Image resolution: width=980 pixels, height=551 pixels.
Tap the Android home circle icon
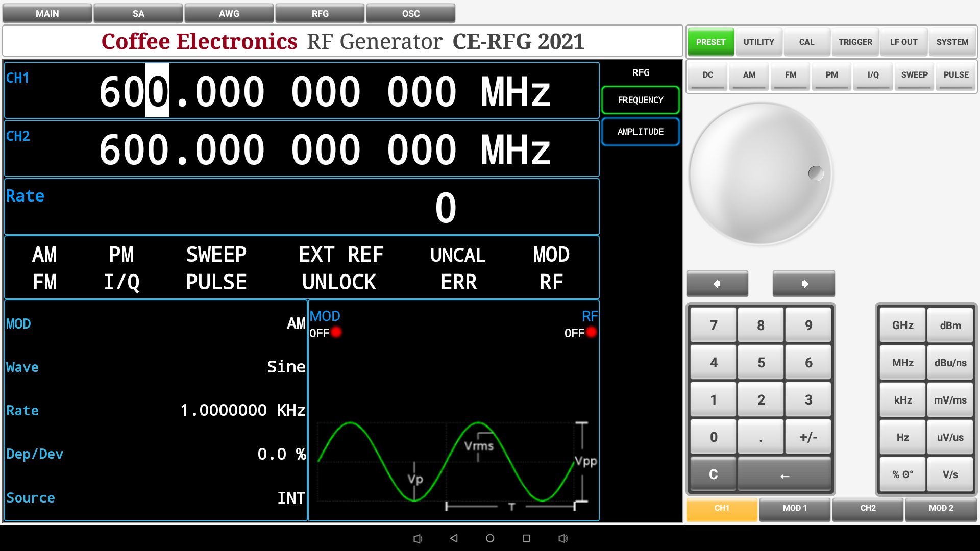click(490, 538)
